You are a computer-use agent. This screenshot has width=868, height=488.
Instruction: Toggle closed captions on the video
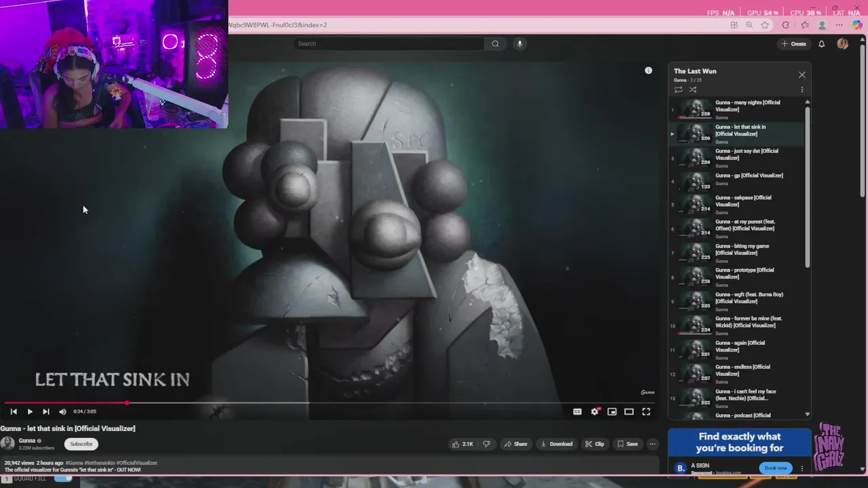point(577,411)
